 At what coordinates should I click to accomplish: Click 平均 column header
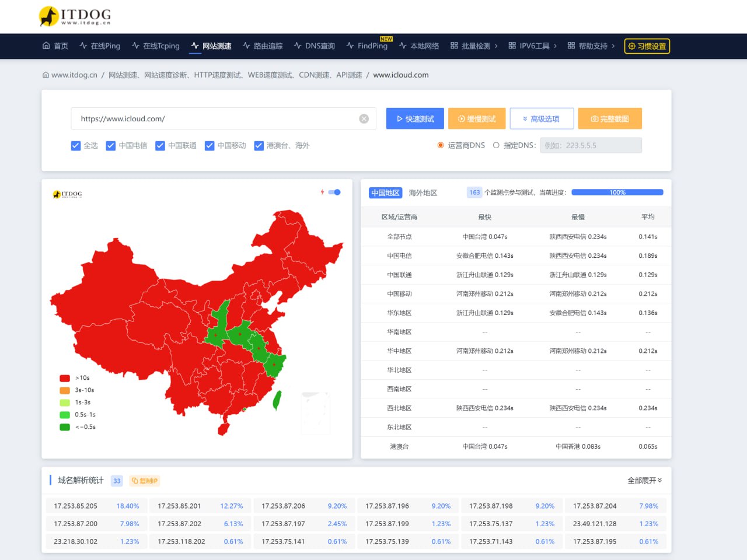(x=648, y=217)
